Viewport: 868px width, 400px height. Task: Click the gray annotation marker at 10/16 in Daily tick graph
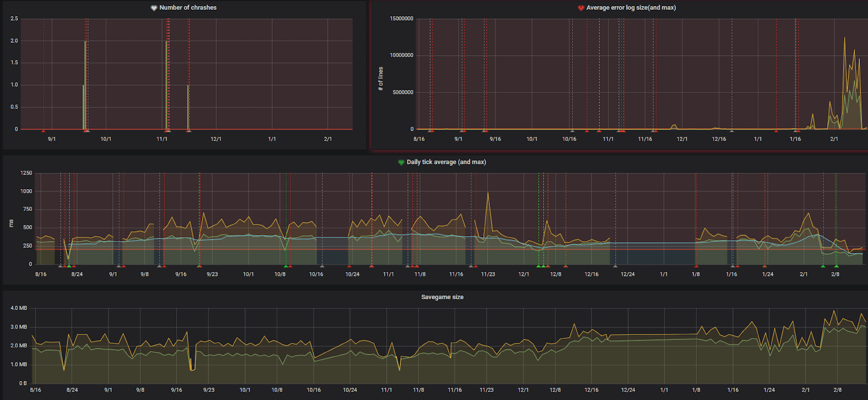click(x=322, y=266)
